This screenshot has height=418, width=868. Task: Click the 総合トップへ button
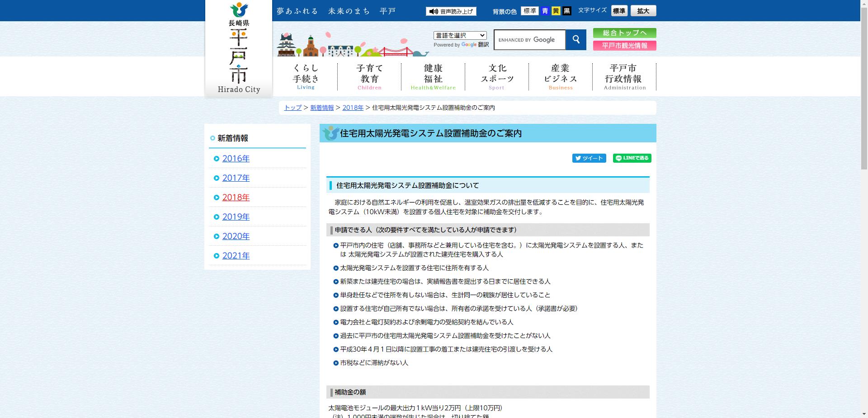[625, 33]
